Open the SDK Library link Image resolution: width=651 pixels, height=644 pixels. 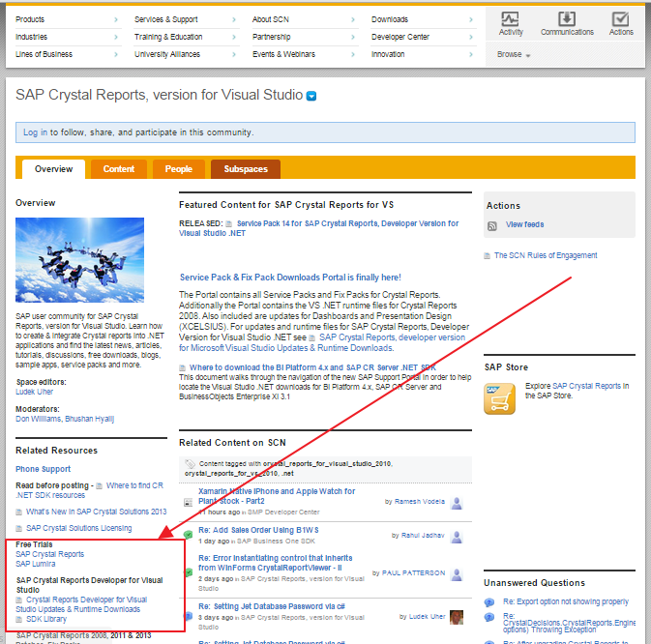click(46, 619)
